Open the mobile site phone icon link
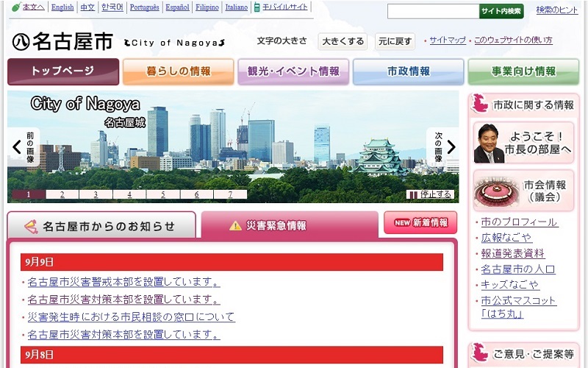 257,7
